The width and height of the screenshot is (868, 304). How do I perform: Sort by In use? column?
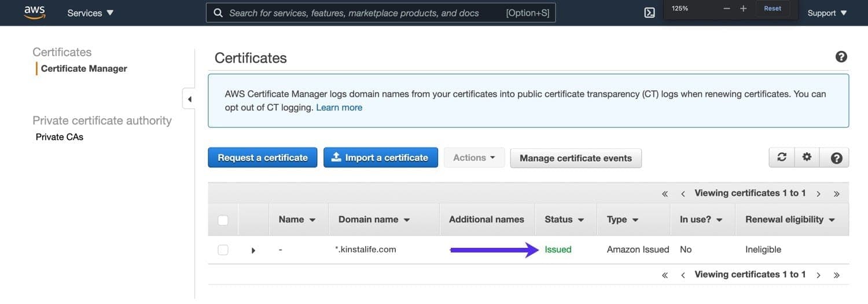click(701, 219)
